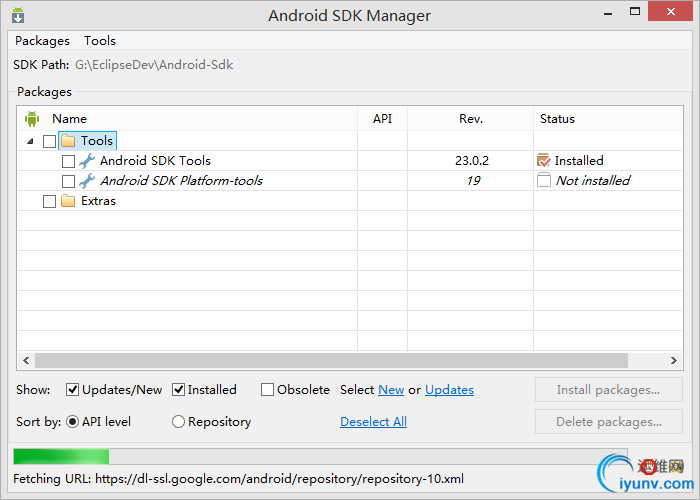Viewport: 700px width, 500px height.
Task: Select the Extras folder row
Action: [350, 201]
